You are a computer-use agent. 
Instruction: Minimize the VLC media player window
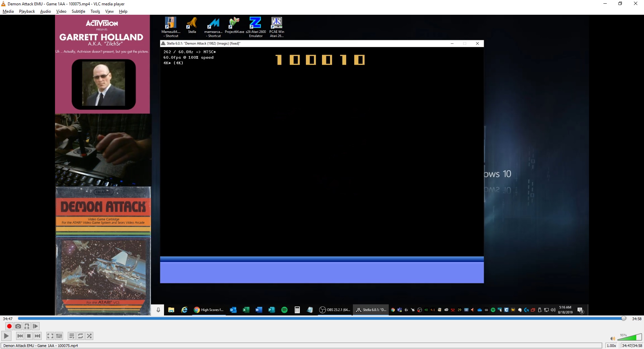coord(605,4)
